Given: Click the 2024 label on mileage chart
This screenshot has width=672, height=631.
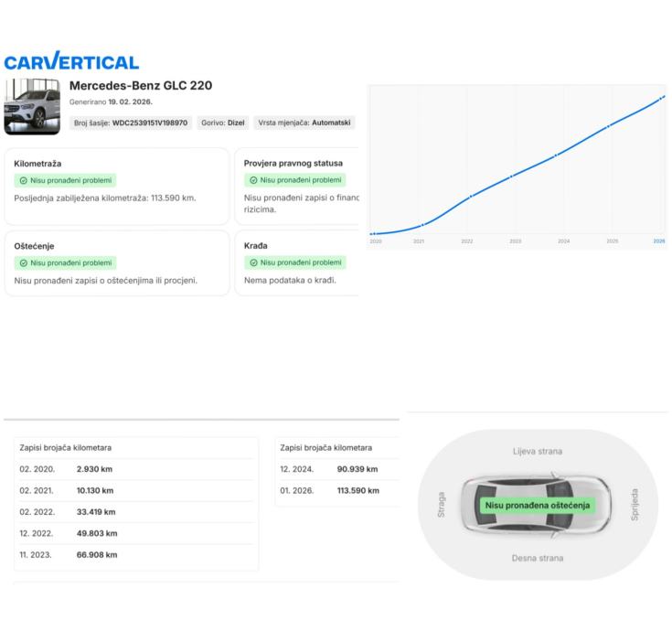Looking at the screenshot, I should pyautogui.click(x=564, y=241).
